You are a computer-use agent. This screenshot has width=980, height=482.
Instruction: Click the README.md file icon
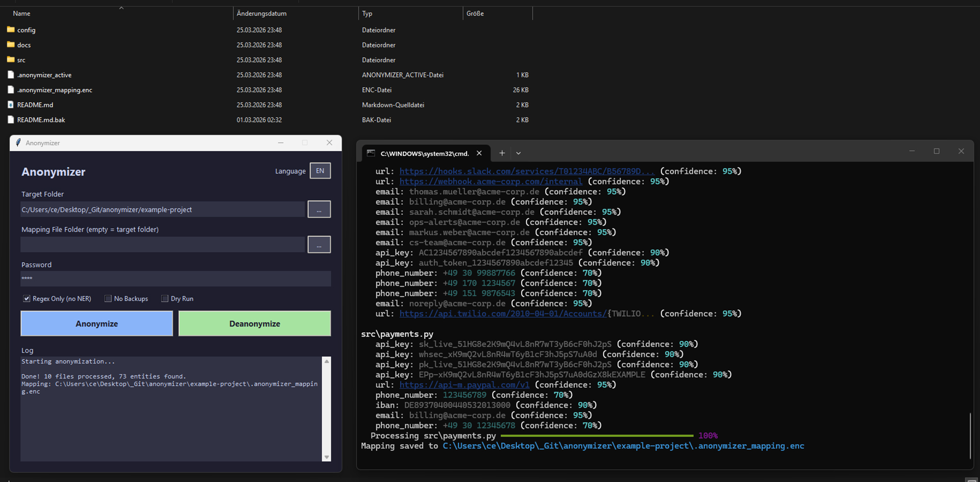coord(11,105)
